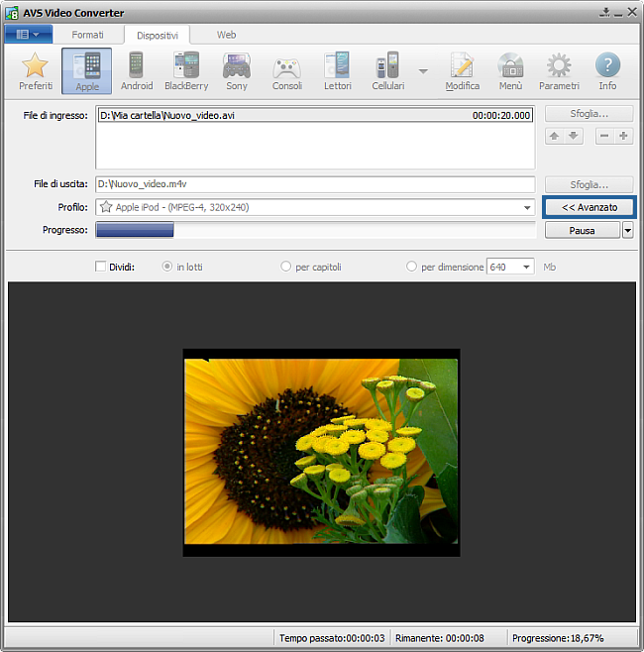Switch to the Web tab
The height and width of the screenshot is (652, 644).
[227, 35]
